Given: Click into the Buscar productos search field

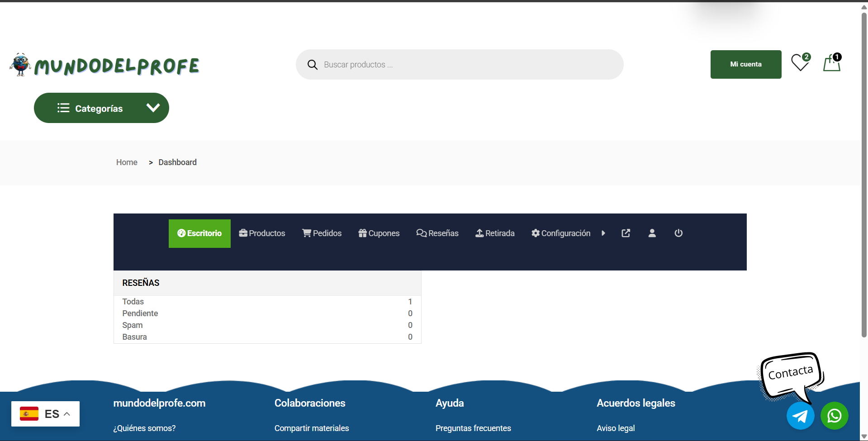Looking at the screenshot, I should [x=466, y=65].
